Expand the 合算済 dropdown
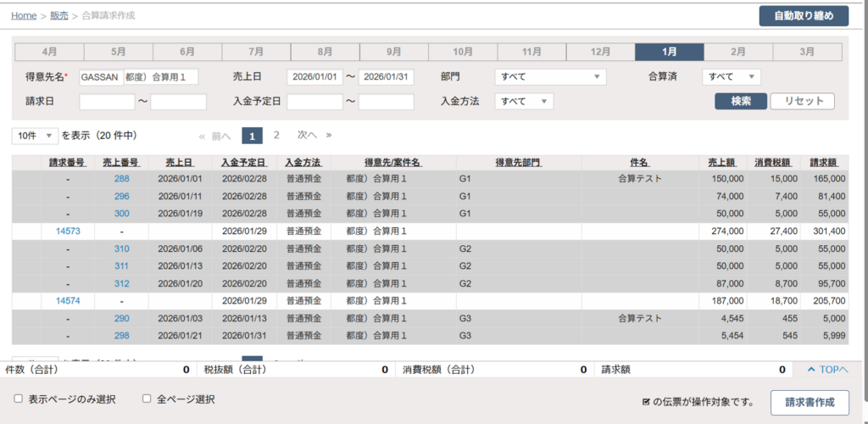Screen dimensions: 868x424 point(731,77)
